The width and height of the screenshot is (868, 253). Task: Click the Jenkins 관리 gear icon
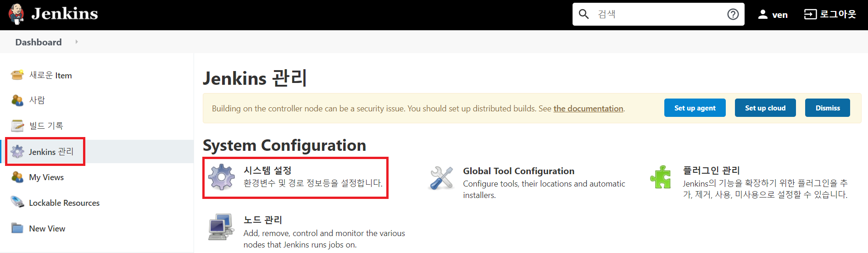pyautogui.click(x=17, y=151)
